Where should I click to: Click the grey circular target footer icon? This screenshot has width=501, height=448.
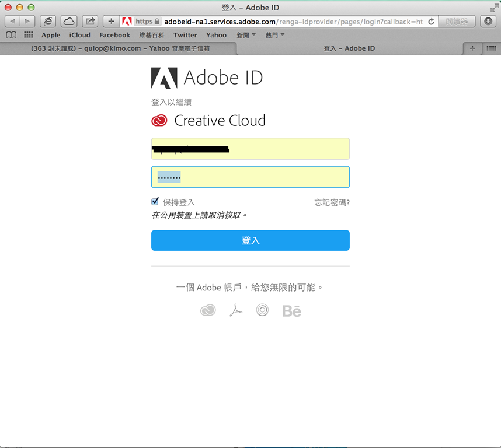(x=262, y=310)
